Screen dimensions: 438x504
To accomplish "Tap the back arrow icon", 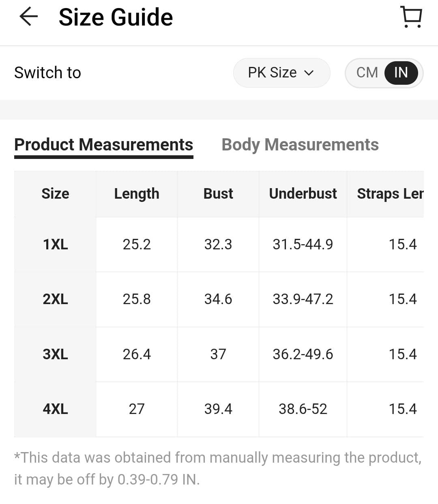I will [x=28, y=17].
